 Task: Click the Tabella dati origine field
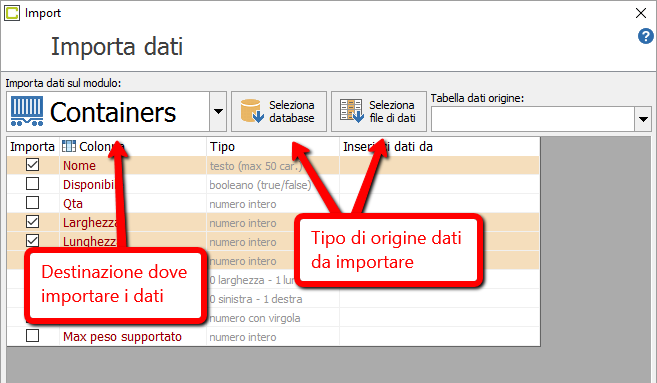pyautogui.click(x=533, y=119)
